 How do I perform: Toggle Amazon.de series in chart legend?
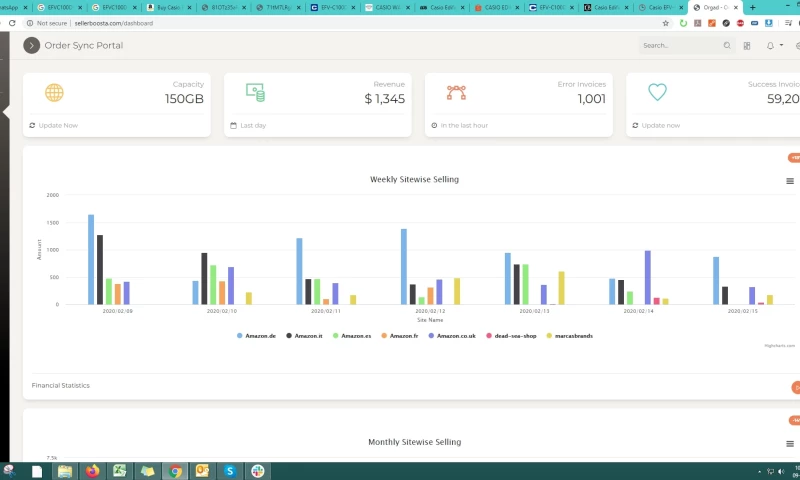259,336
